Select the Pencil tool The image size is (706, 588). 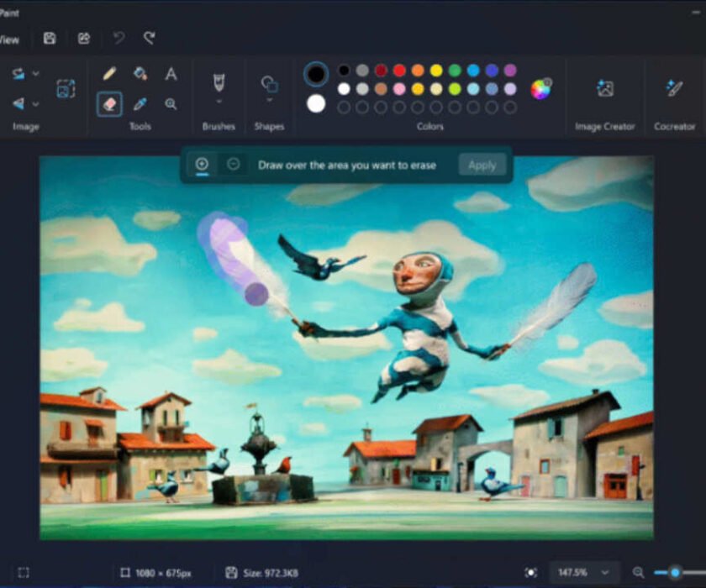pyautogui.click(x=108, y=74)
